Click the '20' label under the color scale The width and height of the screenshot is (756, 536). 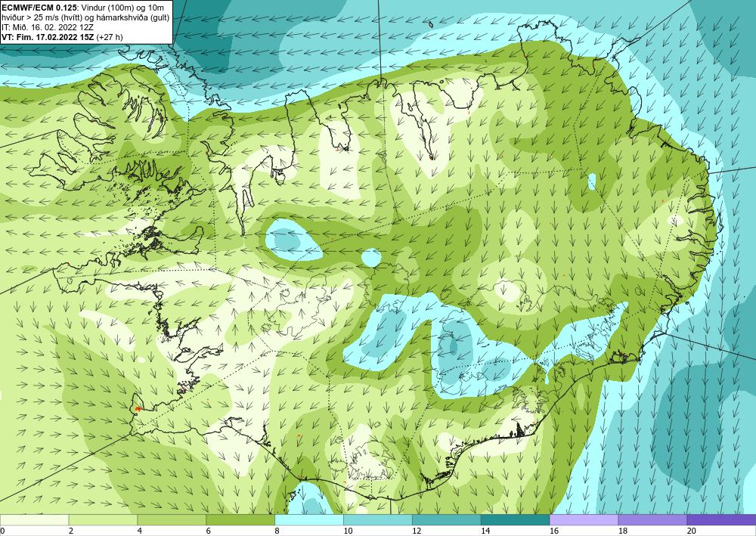(692, 531)
